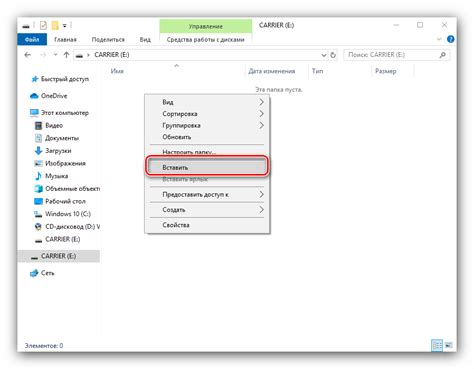Open the Help question mark icon
The image size is (474, 369).
pos(450,39)
